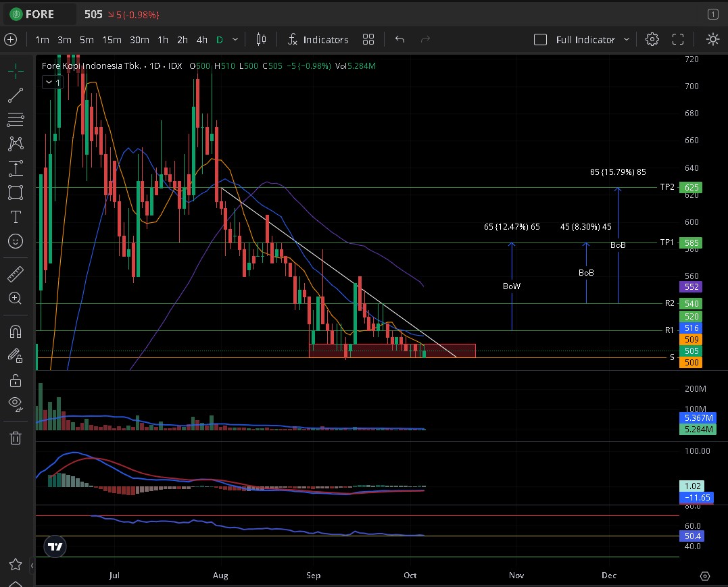Toggle lock on all drawing tools
This screenshot has height=587, width=728.
[16, 380]
